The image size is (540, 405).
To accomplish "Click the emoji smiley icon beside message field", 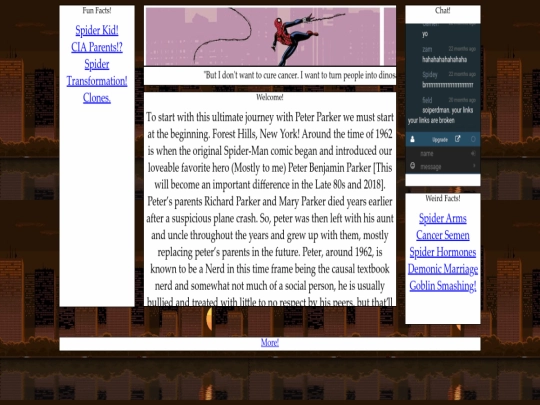I will pyautogui.click(x=412, y=166).
